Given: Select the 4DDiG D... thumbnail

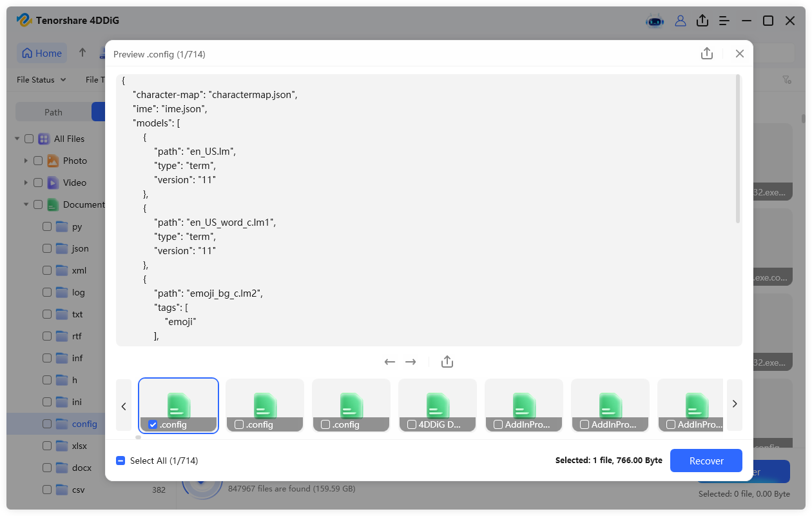Looking at the screenshot, I should tap(438, 405).
